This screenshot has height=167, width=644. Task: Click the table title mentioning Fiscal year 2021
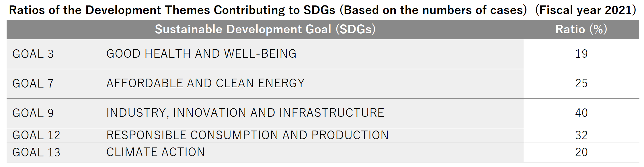pos(323,10)
